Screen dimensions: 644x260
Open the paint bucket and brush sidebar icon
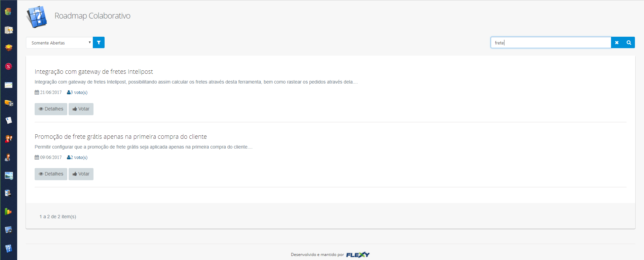pyautogui.click(x=8, y=193)
